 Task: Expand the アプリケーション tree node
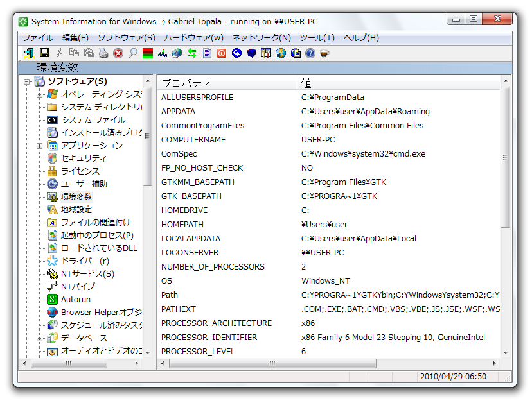click(x=39, y=146)
